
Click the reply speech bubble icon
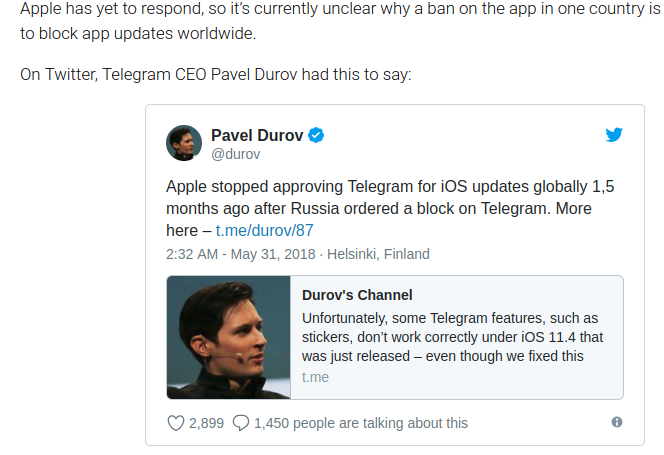click(240, 423)
